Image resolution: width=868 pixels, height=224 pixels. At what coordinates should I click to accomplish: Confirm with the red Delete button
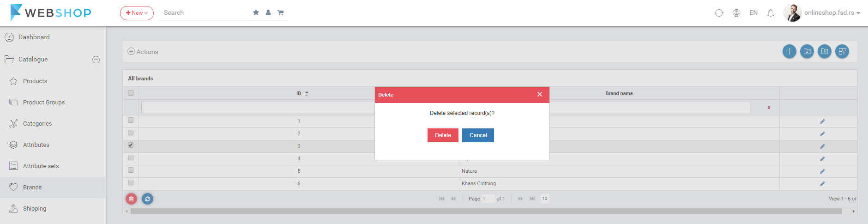tap(443, 135)
